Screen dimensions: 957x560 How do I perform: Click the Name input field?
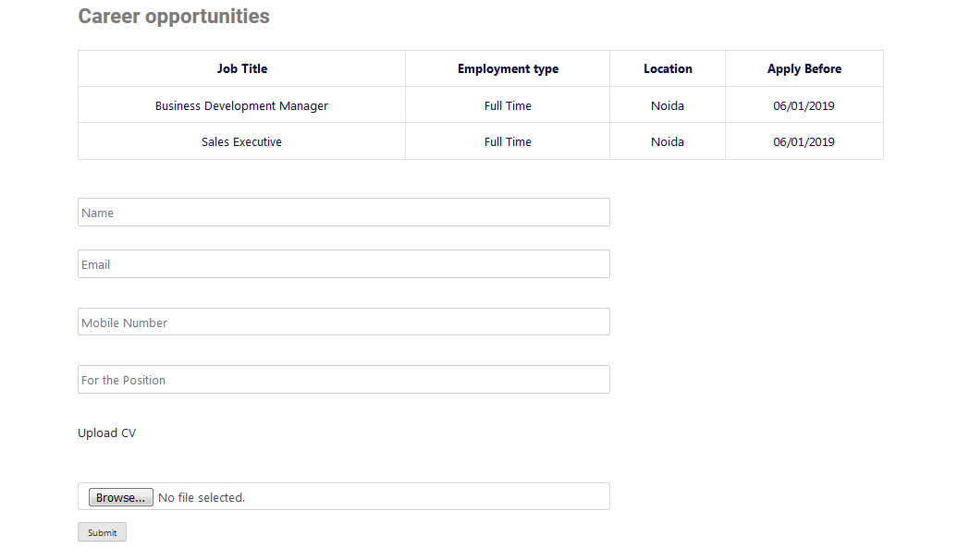343,213
